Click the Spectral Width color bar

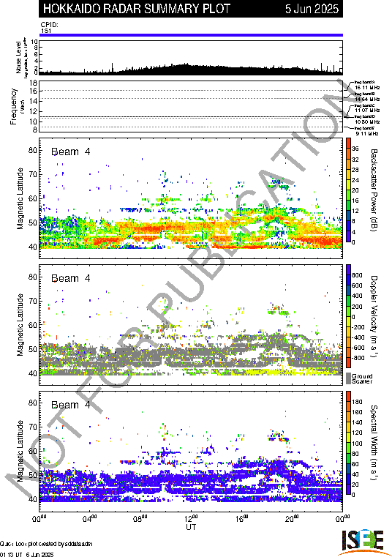click(x=349, y=443)
